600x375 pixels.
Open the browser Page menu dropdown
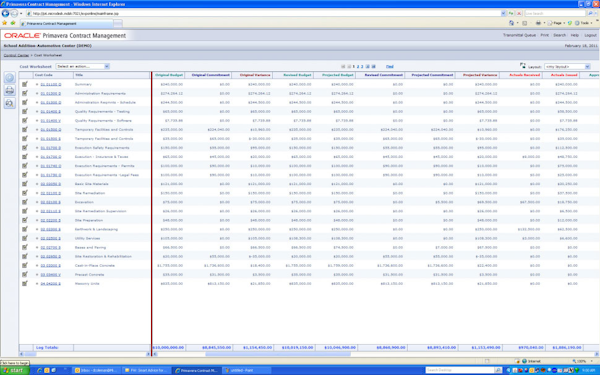pyautogui.click(x=557, y=23)
